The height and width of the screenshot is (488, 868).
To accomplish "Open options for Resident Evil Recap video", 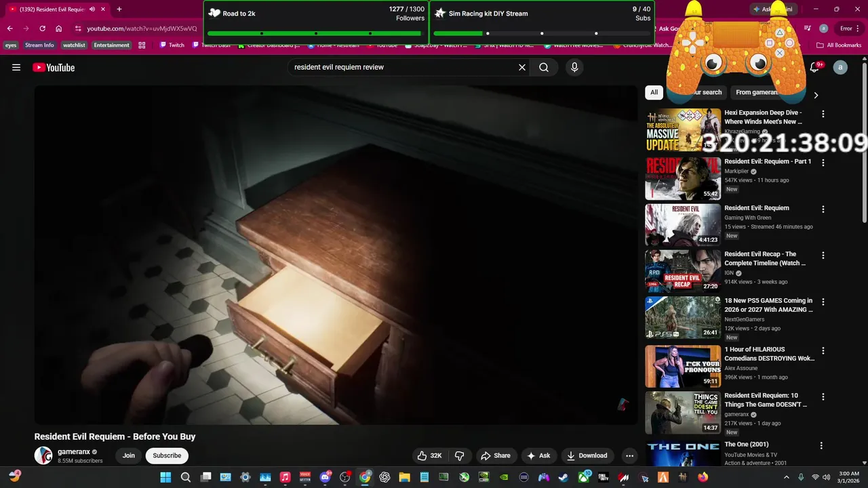I will pyautogui.click(x=823, y=256).
